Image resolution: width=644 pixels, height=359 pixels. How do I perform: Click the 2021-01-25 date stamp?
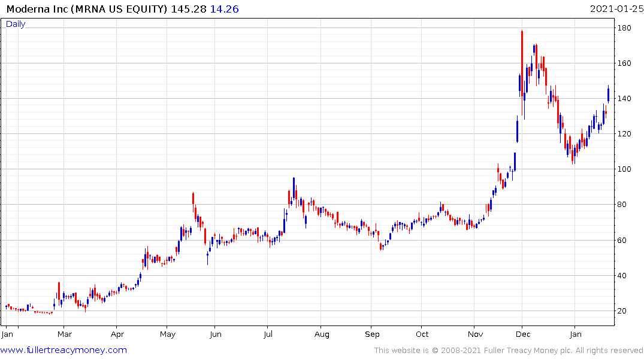coord(616,9)
